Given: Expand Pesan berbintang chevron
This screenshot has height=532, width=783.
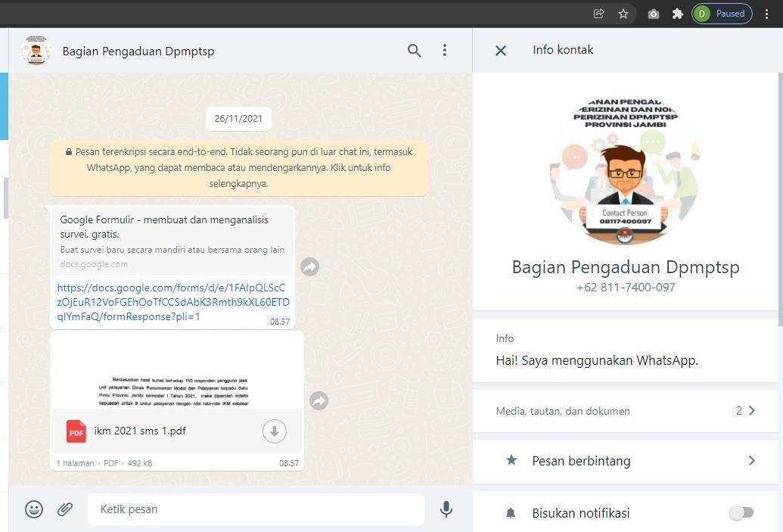Looking at the screenshot, I should [x=751, y=461].
